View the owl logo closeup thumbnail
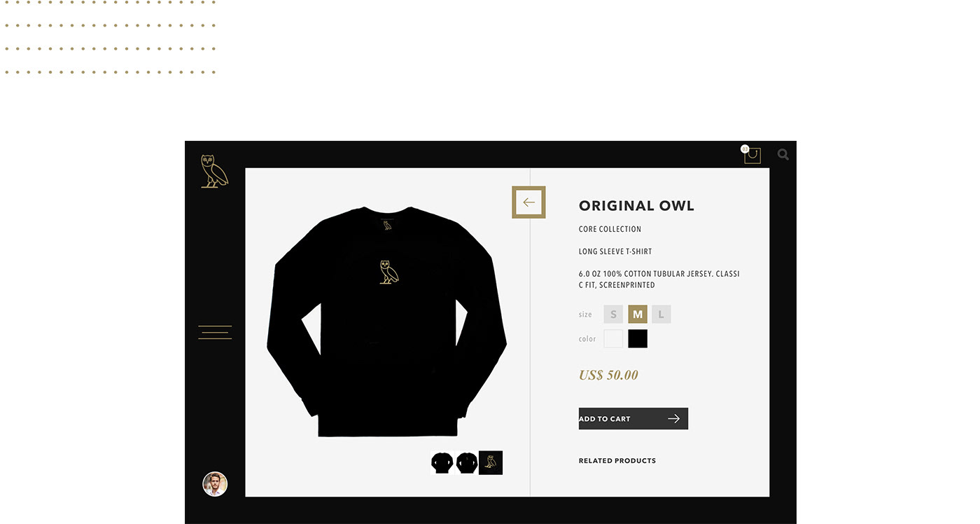 click(491, 462)
